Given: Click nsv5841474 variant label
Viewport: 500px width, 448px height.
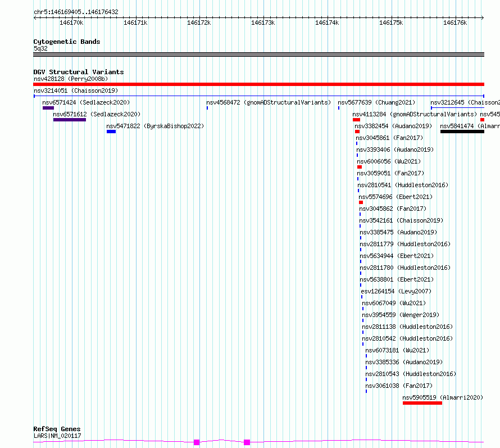Looking at the screenshot, I should point(470,126).
